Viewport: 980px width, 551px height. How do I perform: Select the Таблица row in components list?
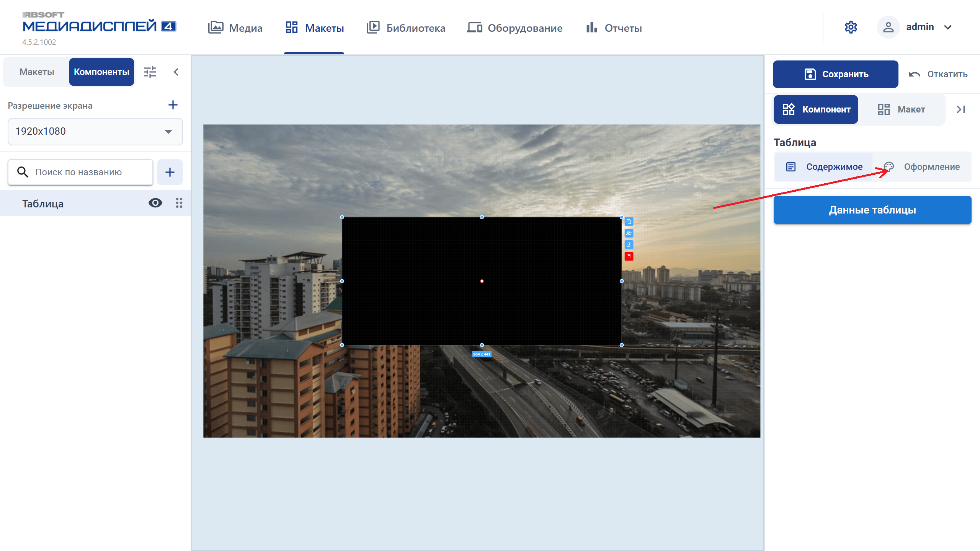click(x=95, y=203)
